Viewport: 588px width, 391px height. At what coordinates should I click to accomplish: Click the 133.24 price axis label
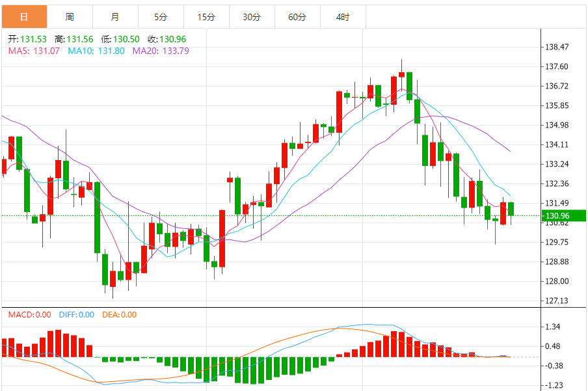557,164
